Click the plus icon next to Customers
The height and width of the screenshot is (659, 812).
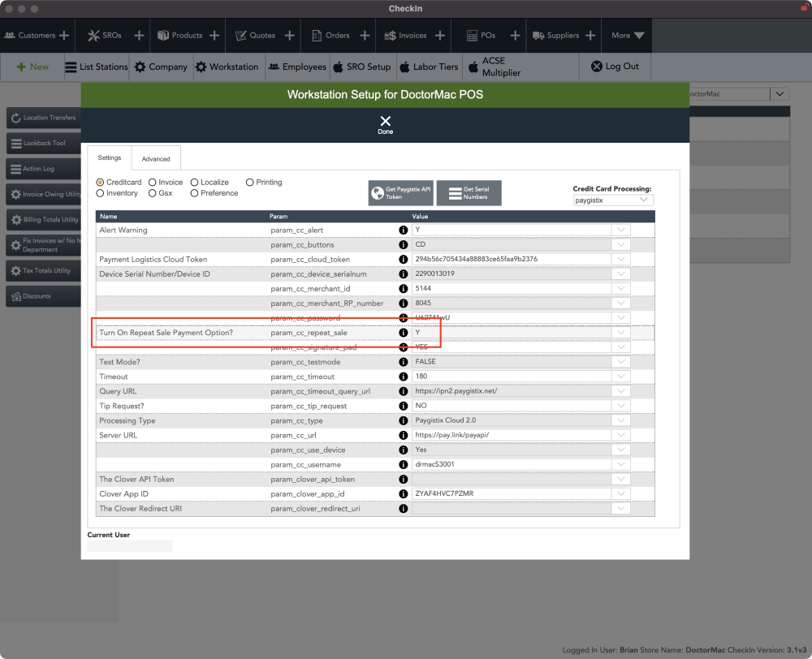click(64, 36)
